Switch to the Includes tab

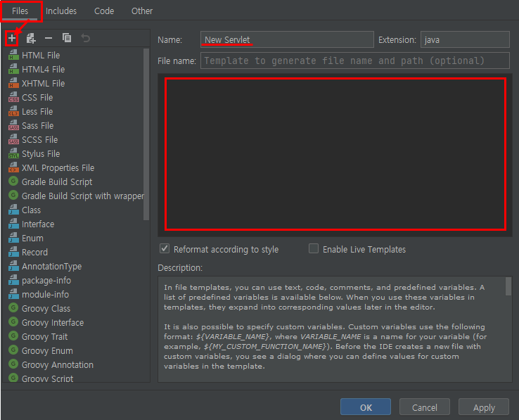tap(61, 11)
